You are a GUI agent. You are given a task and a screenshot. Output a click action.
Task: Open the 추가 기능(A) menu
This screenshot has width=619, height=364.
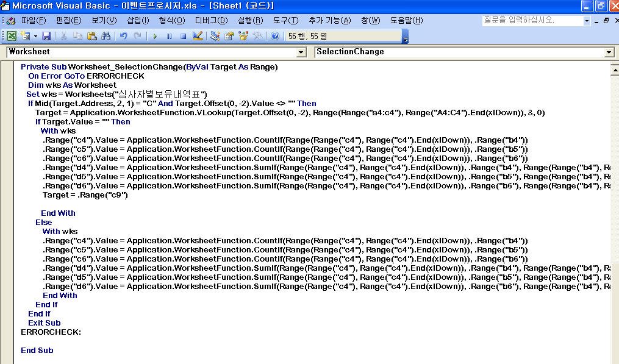click(x=330, y=21)
